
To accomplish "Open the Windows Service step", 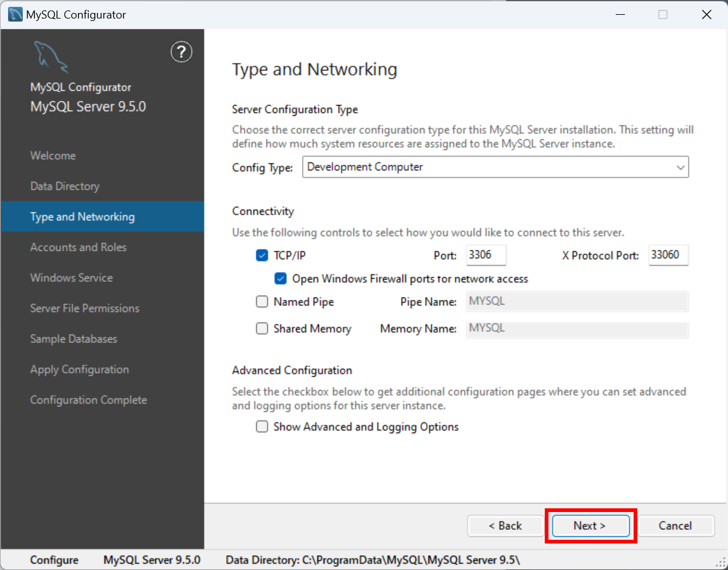I will 72,278.
